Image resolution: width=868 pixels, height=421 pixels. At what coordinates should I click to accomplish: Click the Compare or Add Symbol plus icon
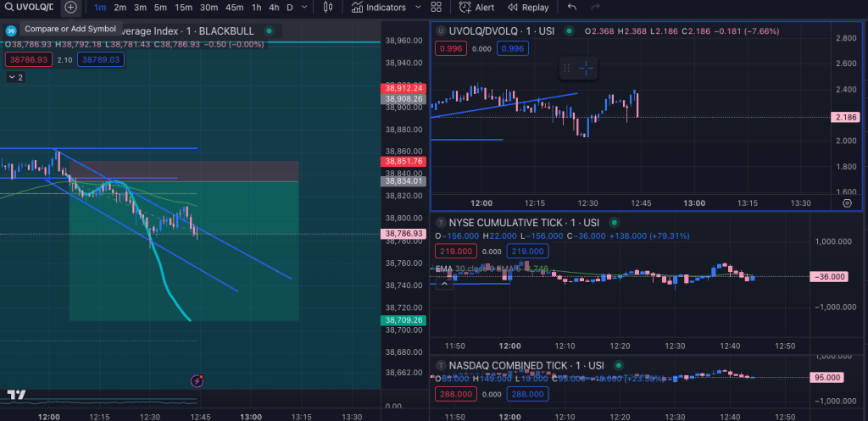70,7
